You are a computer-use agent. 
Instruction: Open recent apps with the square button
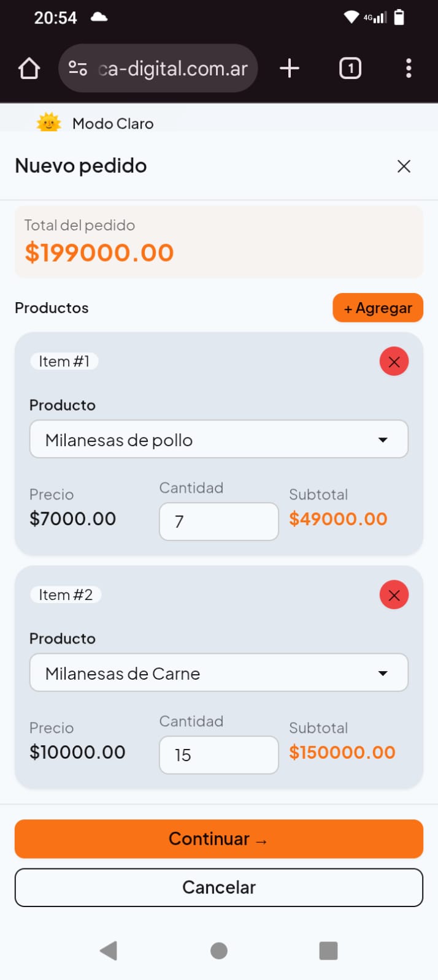(328, 951)
